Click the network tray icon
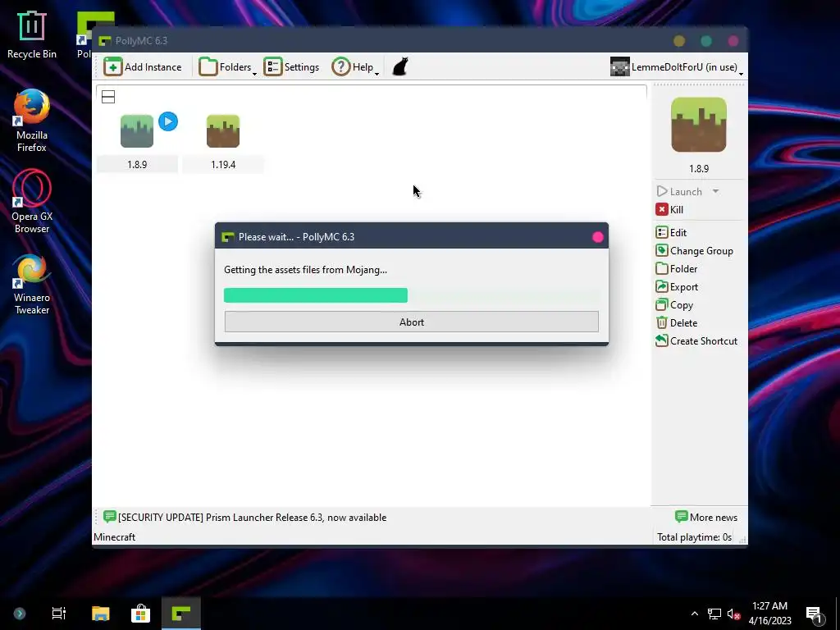The height and width of the screenshot is (630, 840). pyautogui.click(x=714, y=614)
